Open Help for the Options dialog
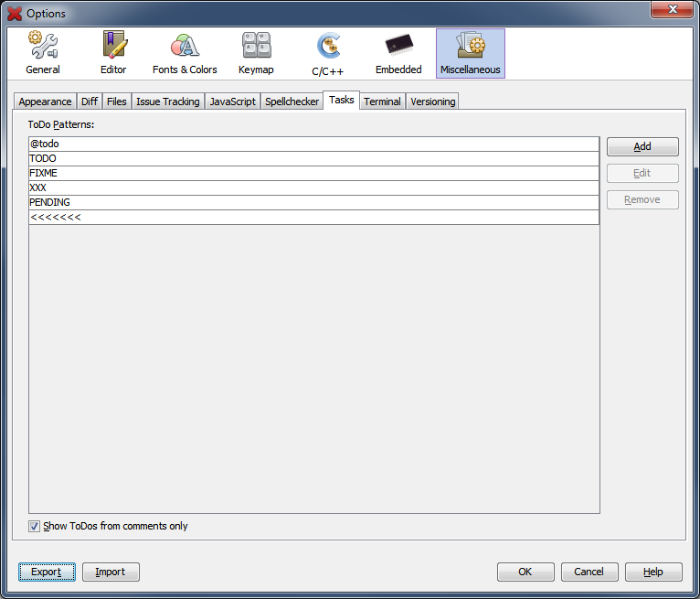 [653, 572]
